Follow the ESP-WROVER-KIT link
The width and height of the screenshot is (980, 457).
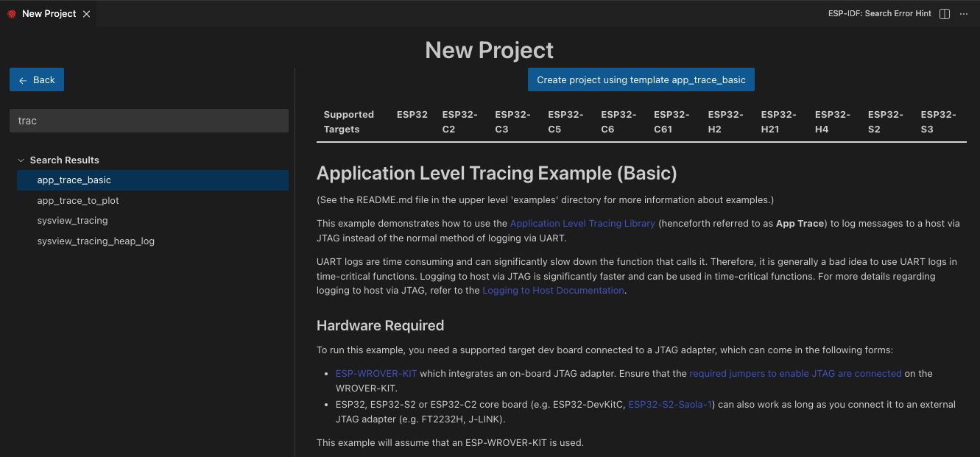[376, 374]
